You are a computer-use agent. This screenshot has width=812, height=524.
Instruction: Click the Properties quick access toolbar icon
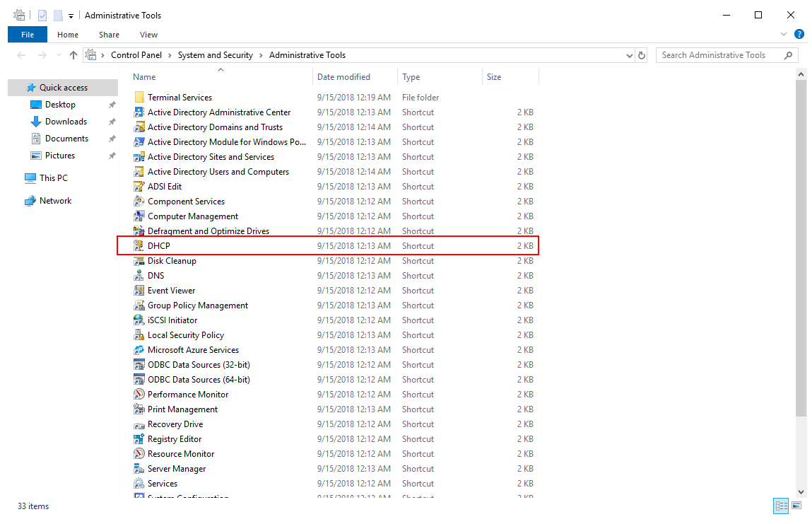(42, 16)
